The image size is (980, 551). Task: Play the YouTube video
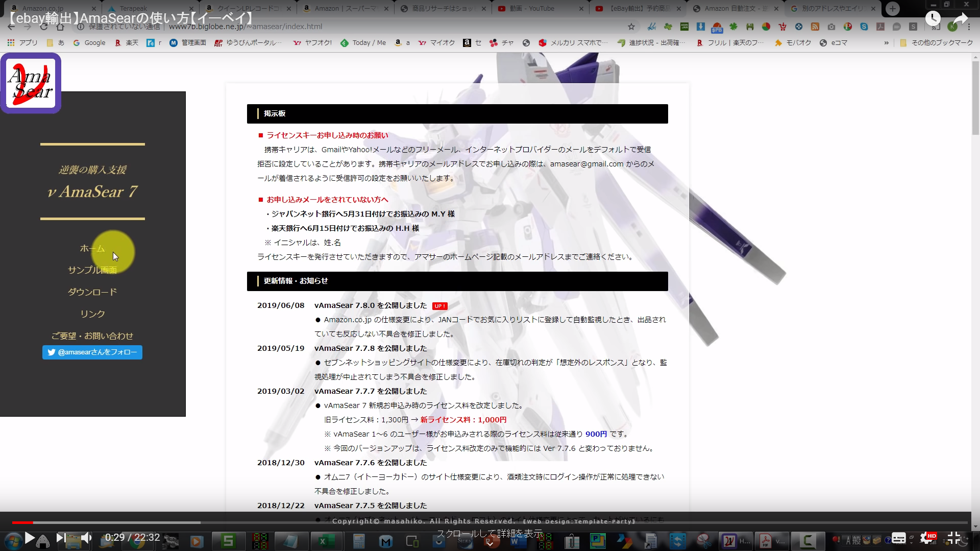(x=30, y=538)
